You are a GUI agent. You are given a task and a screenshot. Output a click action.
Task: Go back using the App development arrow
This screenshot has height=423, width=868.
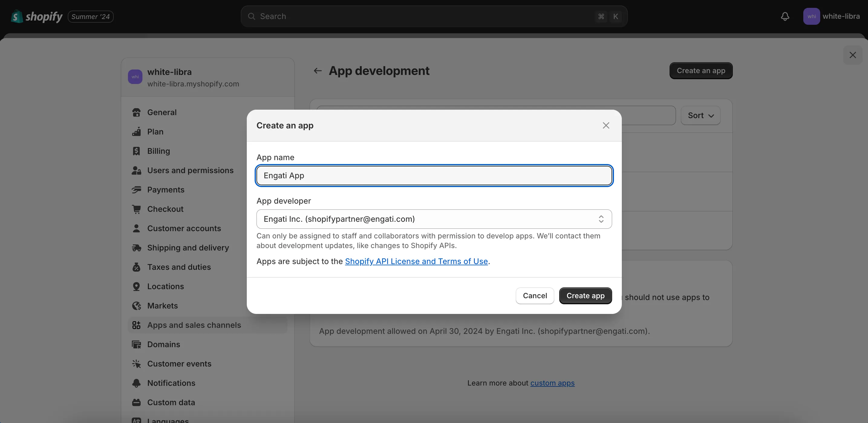click(x=318, y=71)
